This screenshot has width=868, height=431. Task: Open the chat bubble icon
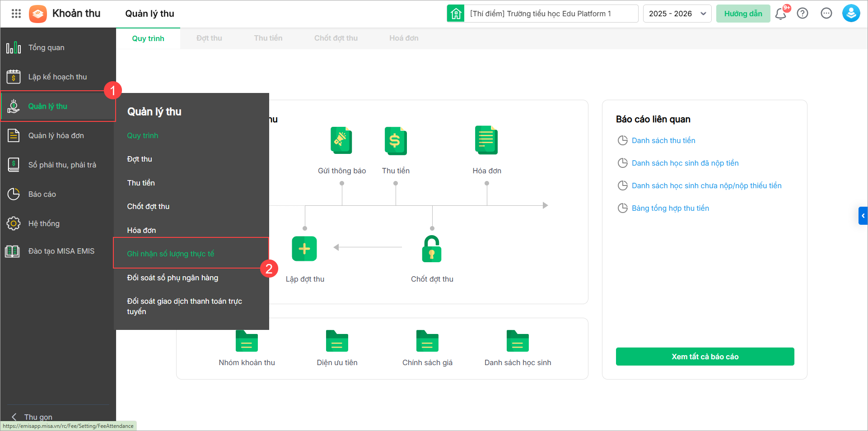(x=826, y=14)
